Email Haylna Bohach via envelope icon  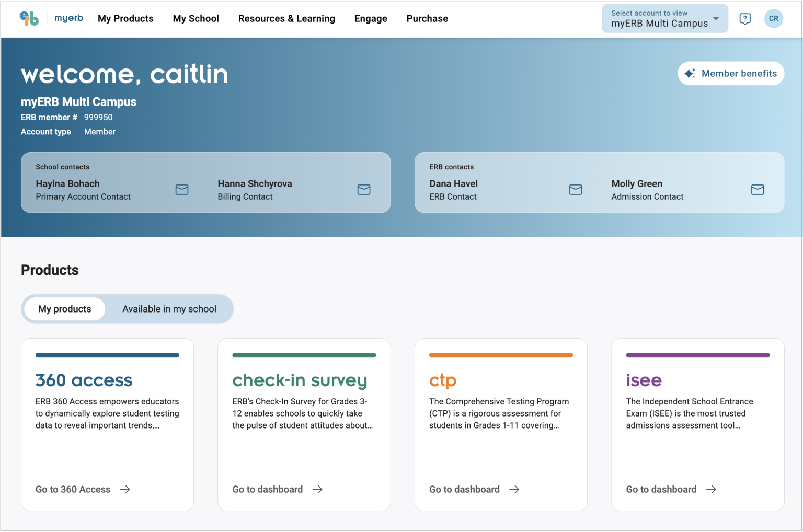pos(182,190)
